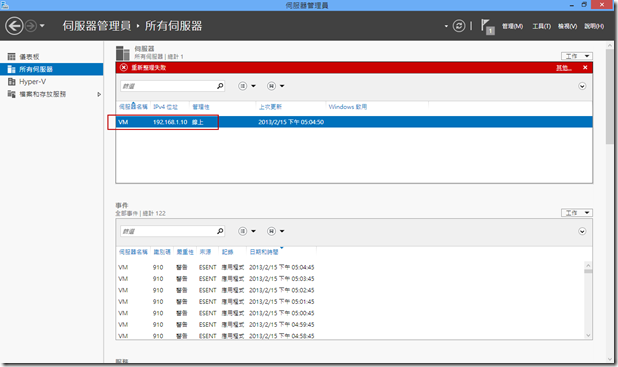The height and width of the screenshot is (367, 618).
Task: Open the navigation history dropdown beside forward arrow
Action: coord(42,26)
